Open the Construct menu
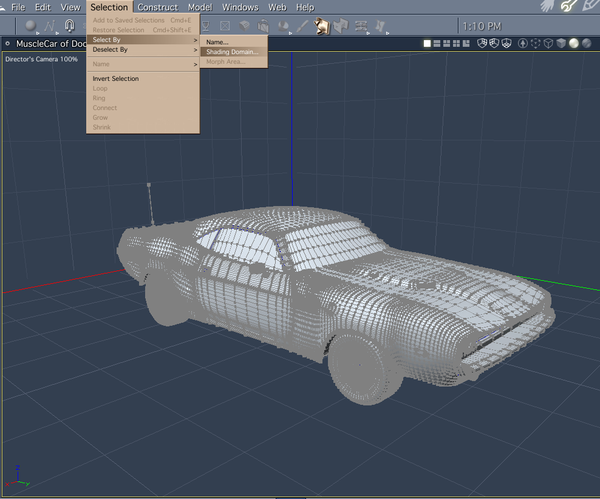The width and height of the screenshot is (600, 499). click(158, 7)
